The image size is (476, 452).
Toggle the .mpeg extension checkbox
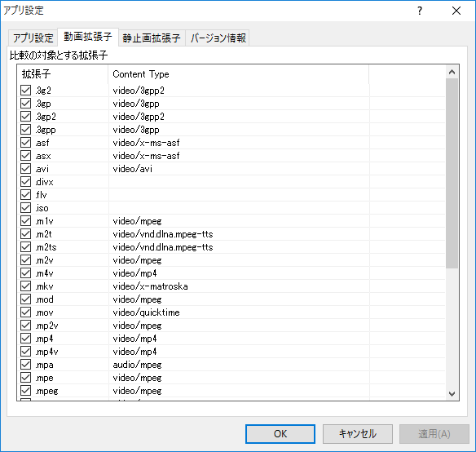point(26,391)
